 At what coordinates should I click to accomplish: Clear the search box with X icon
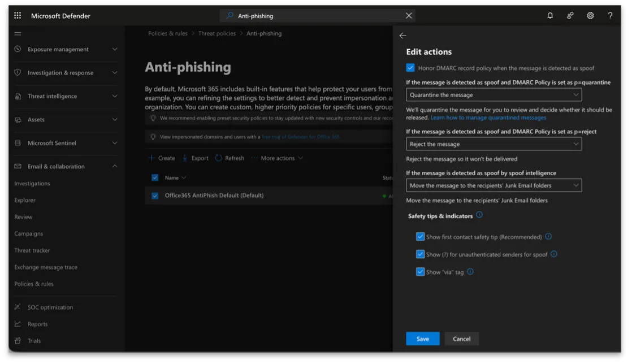coord(409,16)
